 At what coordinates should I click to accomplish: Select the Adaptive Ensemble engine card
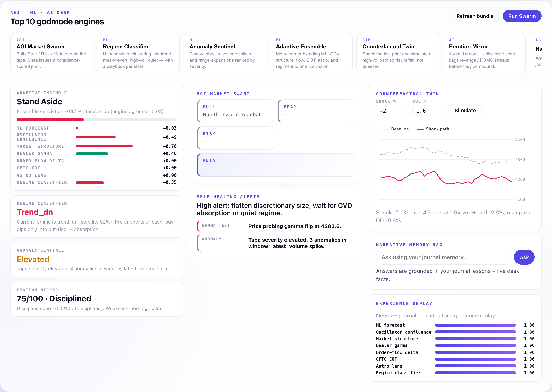coord(311,53)
